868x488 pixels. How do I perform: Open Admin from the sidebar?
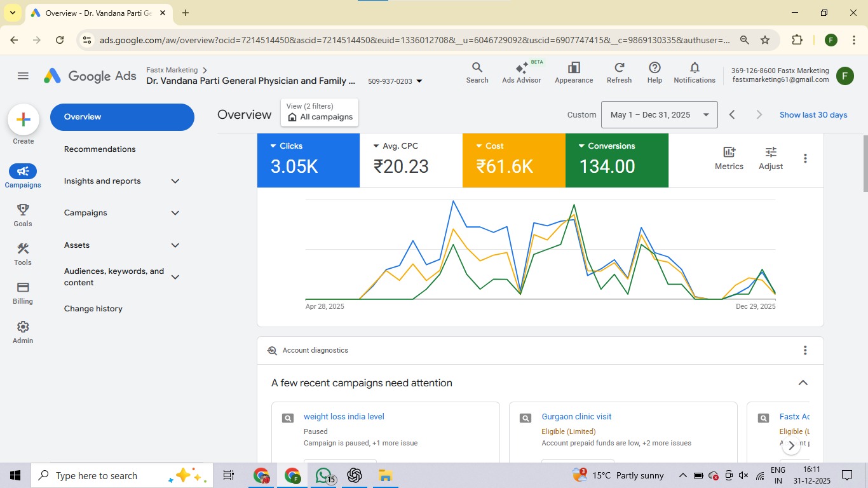[22, 332]
